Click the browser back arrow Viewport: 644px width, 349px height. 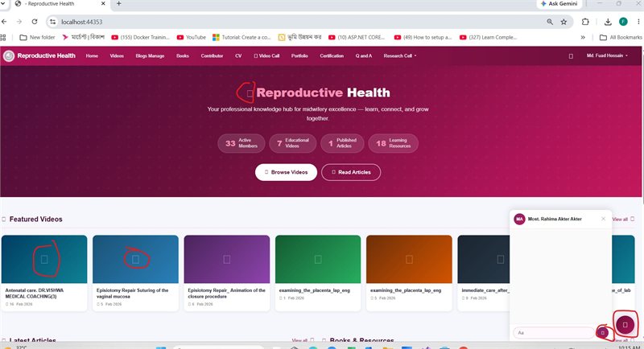(x=4, y=22)
